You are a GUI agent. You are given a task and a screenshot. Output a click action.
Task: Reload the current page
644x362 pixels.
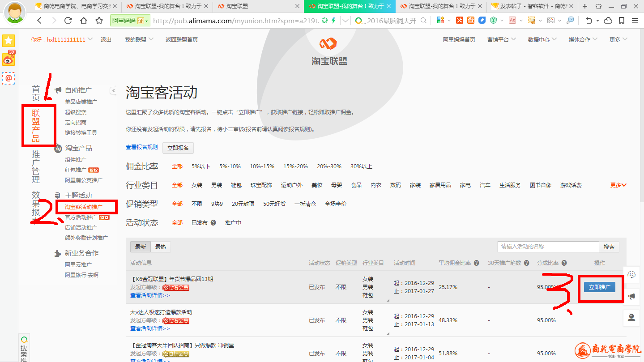pos(68,21)
